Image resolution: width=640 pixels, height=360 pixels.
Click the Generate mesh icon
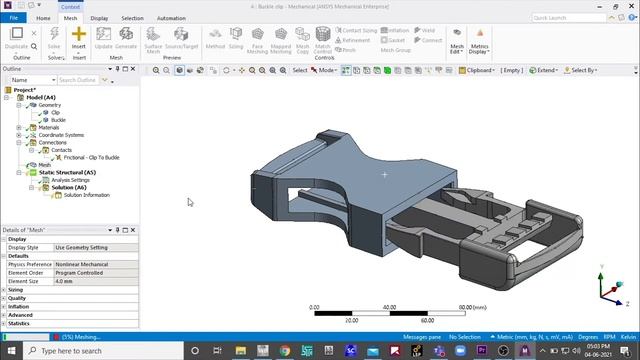pos(126,34)
